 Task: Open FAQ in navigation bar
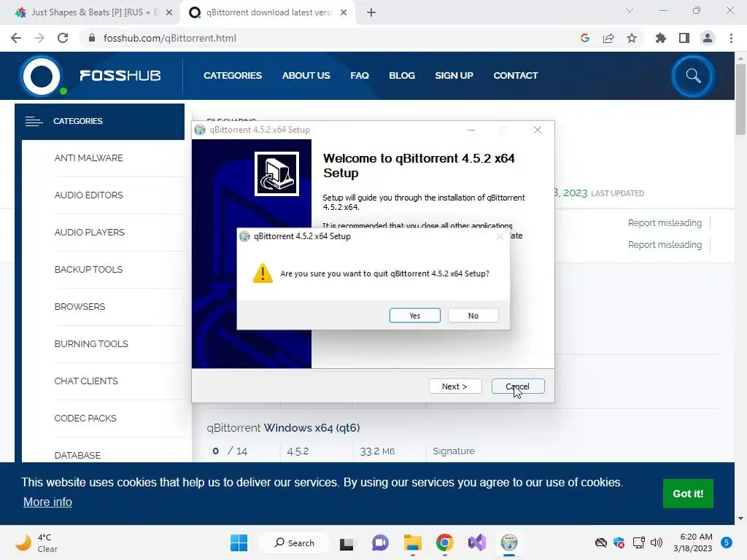coord(360,76)
